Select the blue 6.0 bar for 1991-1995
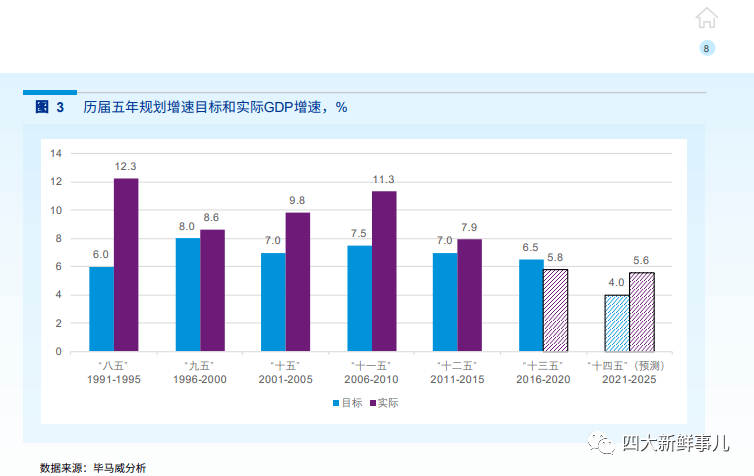This screenshot has height=476, width=754. tap(101, 309)
